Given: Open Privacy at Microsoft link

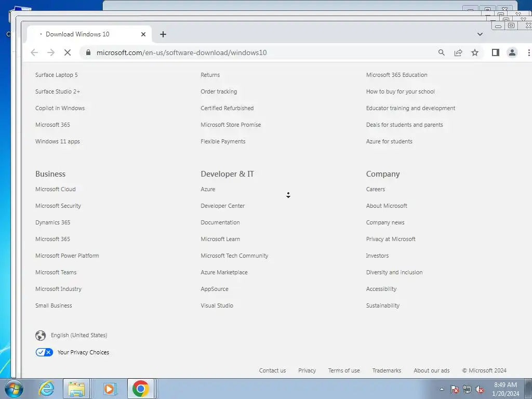Looking at the screenshot, I should 391,239.
